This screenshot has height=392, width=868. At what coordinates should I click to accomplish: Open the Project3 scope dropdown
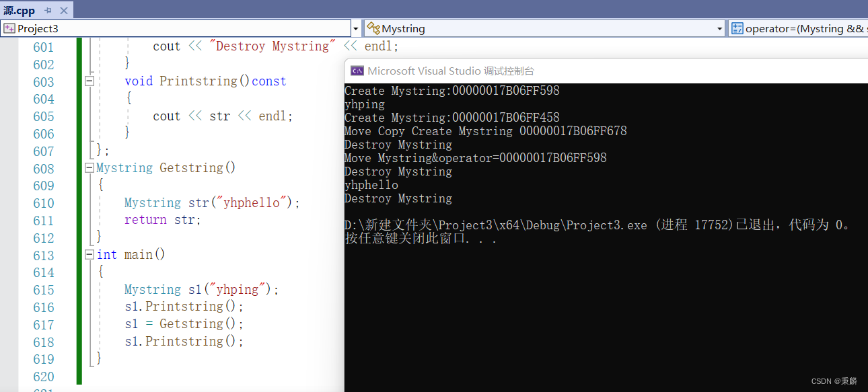point(180,28)
